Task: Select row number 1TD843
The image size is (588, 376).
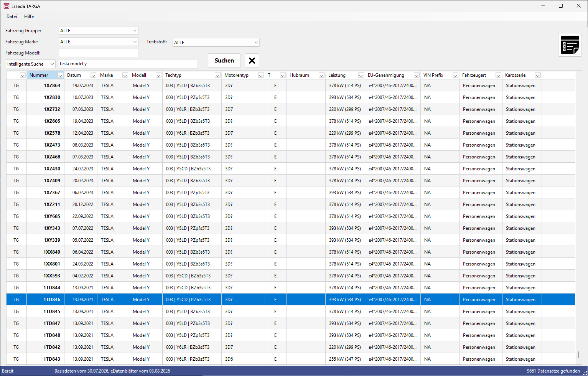Action: [291, 359]
